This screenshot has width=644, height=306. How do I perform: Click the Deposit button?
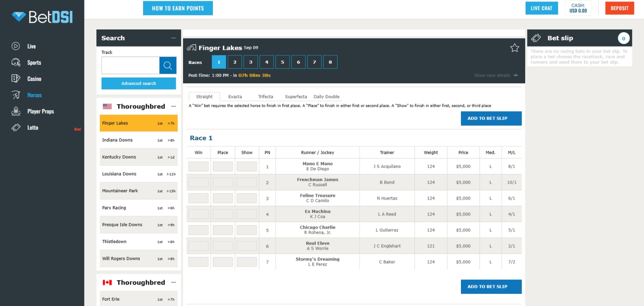[620, 8]
